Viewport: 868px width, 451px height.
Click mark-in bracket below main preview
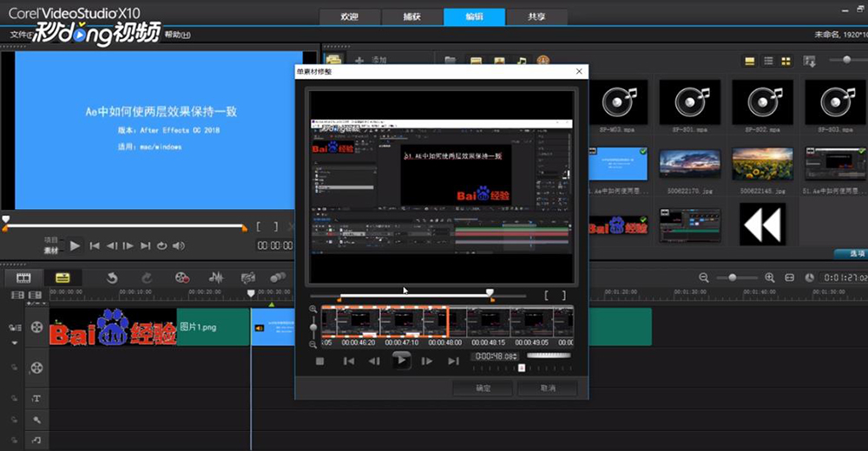[x=259, y=226]
